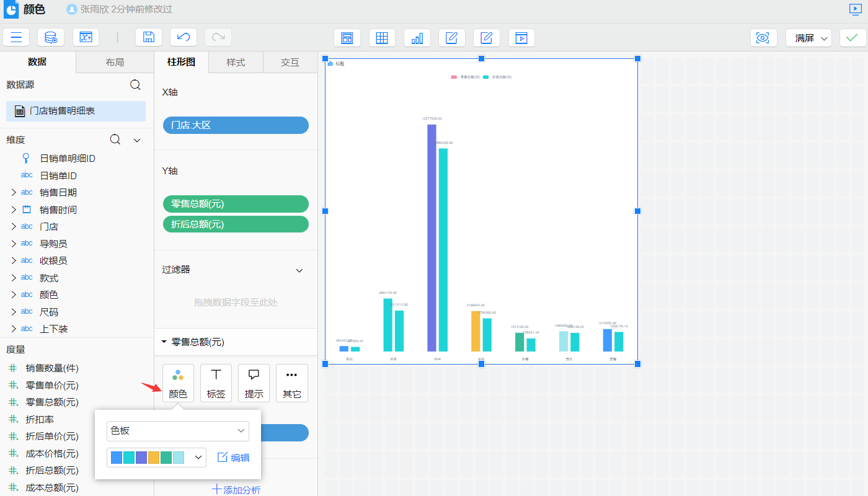Switch to the 布局 tab
The width and height of the screenshot is (868, 496).
click(x=115, y=63)
